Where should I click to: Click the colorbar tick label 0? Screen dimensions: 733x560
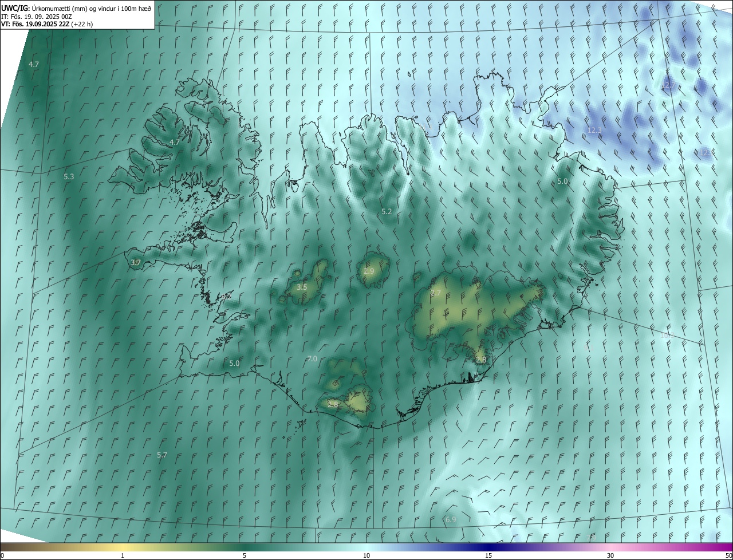(x=2, y=555)
